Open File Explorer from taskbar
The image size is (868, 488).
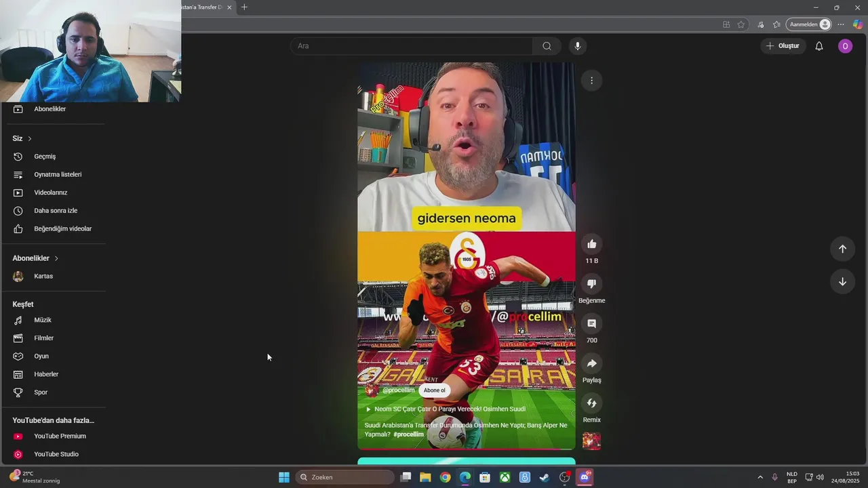(x=425, y=477)
